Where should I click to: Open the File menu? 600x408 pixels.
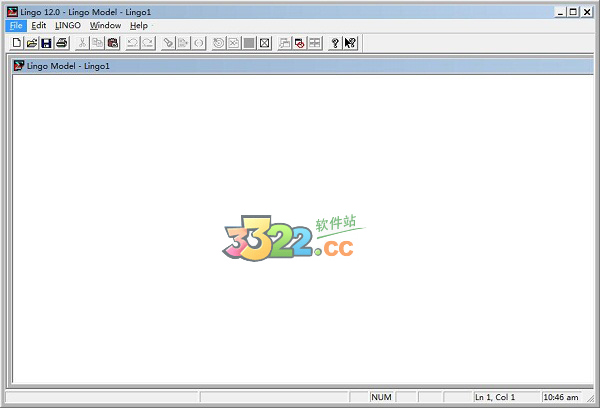point(16,26)
